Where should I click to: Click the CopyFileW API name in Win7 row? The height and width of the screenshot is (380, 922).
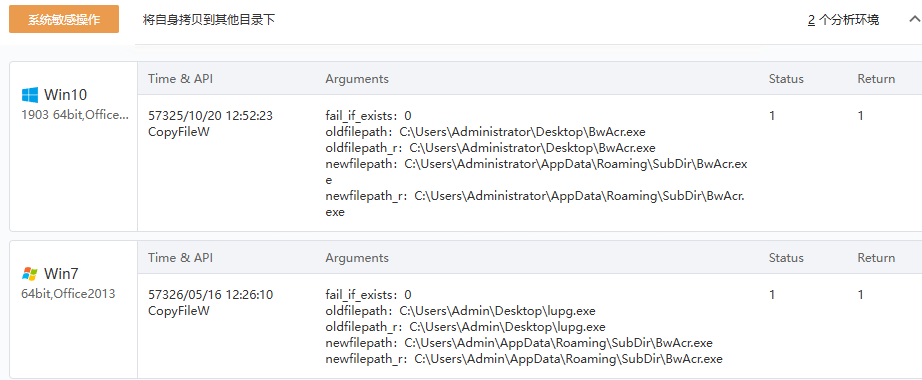[179, 311]
